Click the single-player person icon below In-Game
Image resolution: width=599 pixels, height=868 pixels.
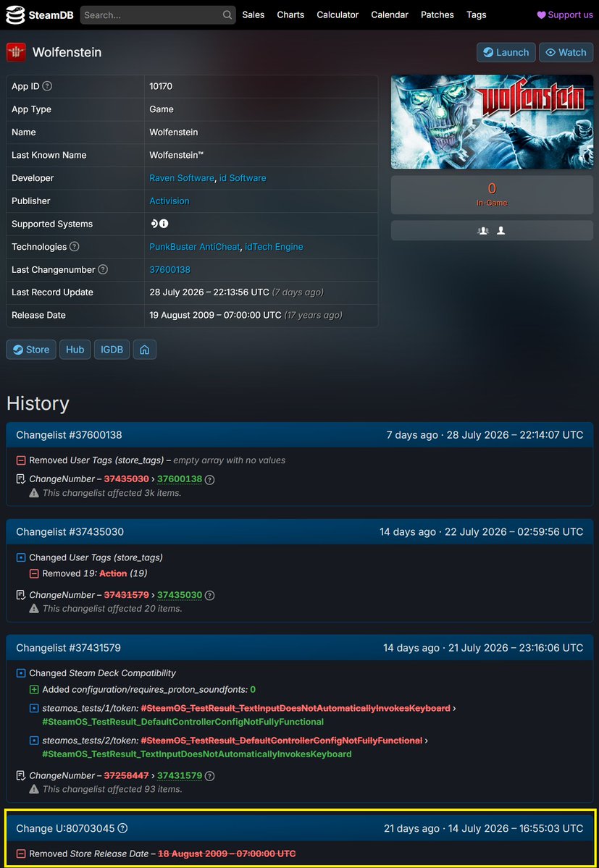pos(501,231)
